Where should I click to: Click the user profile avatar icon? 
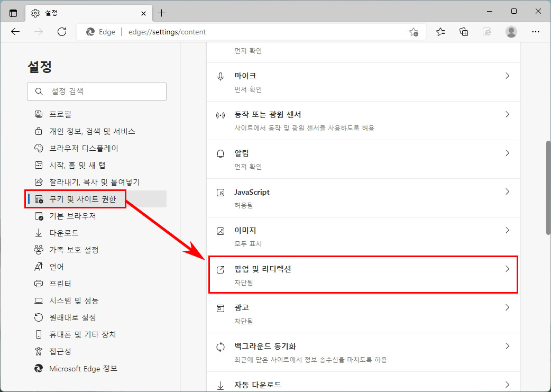pos(511,32)
